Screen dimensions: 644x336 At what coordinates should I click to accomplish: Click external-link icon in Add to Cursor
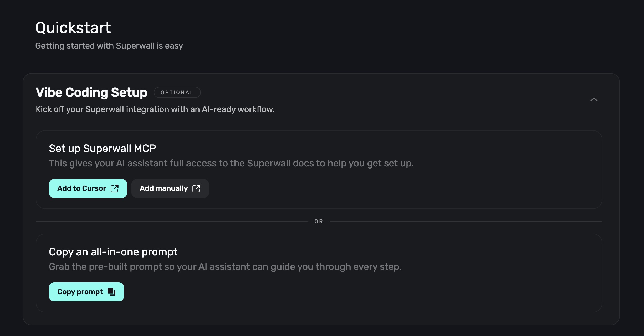pyautogui.click(x=115, y=188)
